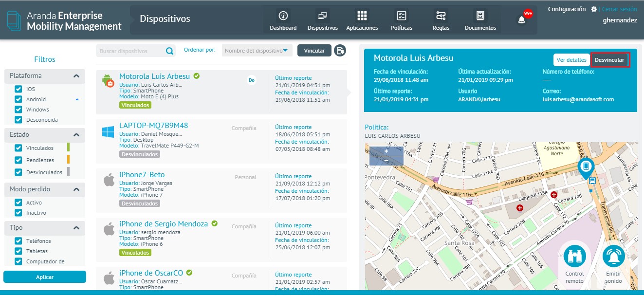The height and width of the screenshot is (296, 644).
Task: Click the Do badge on Motorola row
Action: (252, 80)
